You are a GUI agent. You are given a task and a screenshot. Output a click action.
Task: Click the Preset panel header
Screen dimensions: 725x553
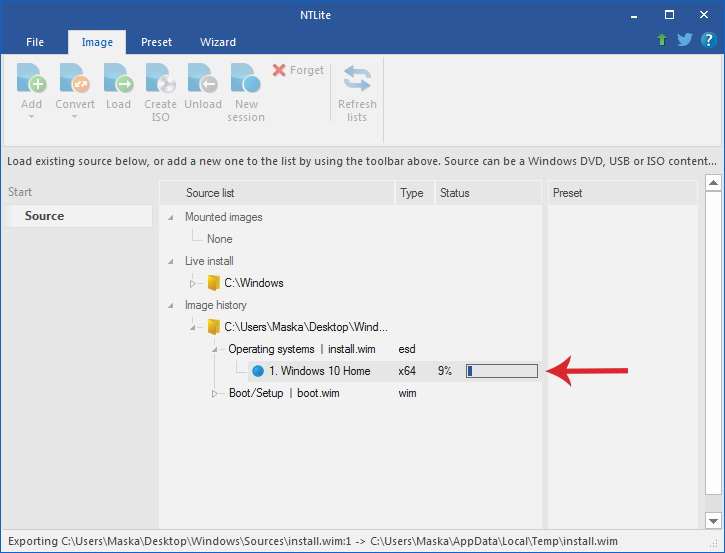622,193
